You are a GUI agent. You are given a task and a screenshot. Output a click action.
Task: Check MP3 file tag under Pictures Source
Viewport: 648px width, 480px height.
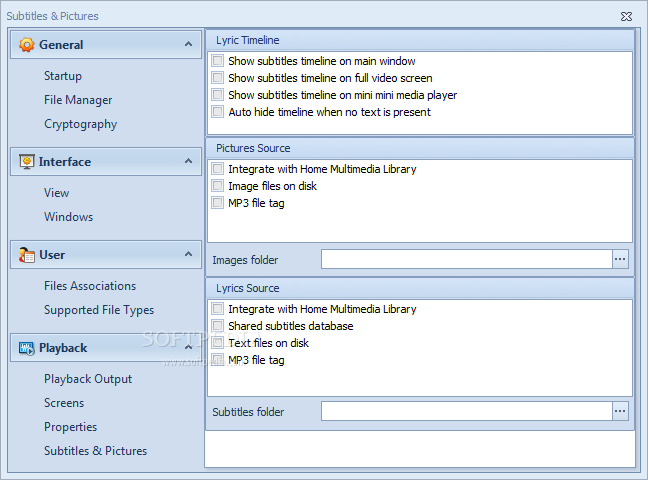point(217,203)
